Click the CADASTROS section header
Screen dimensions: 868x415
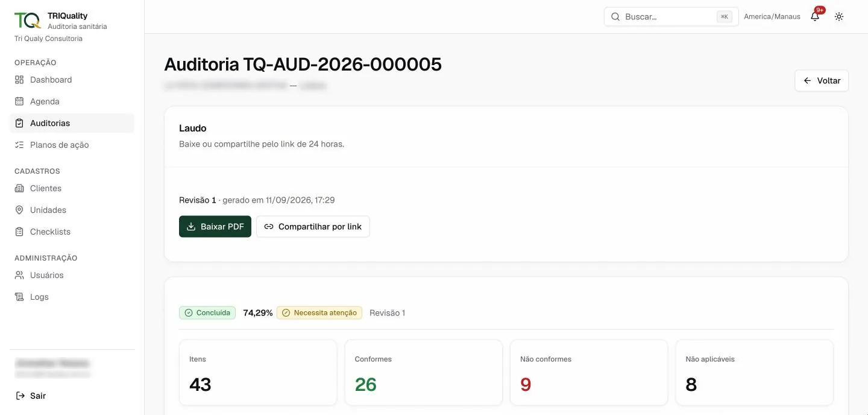coord(37,171)
